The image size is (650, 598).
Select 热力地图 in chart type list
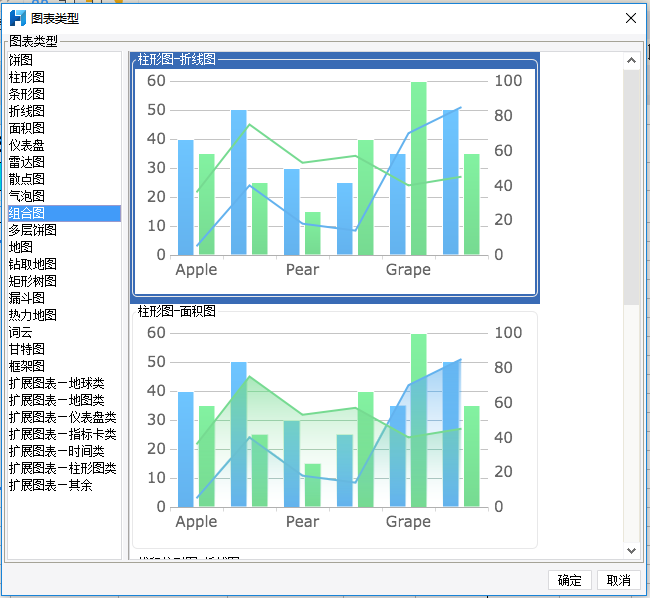click(64, 315)
